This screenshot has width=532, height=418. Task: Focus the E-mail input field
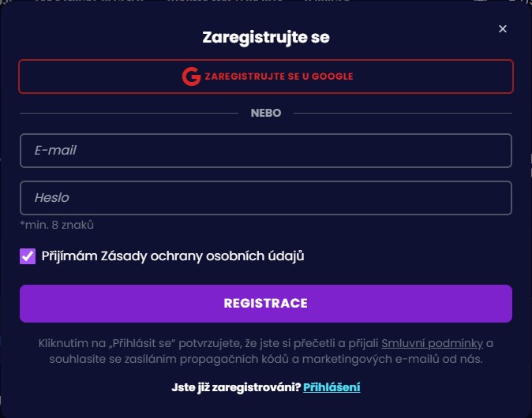click(266, 150)
